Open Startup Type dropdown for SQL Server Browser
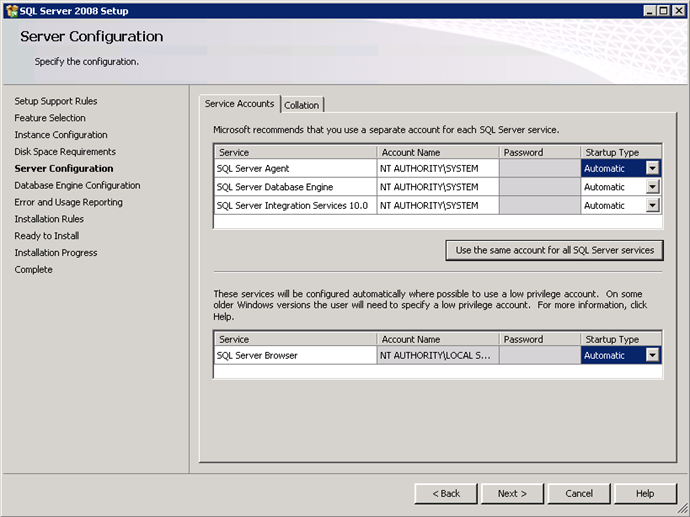The width and height of the screenshot is (690, 517). click(653, 355)
